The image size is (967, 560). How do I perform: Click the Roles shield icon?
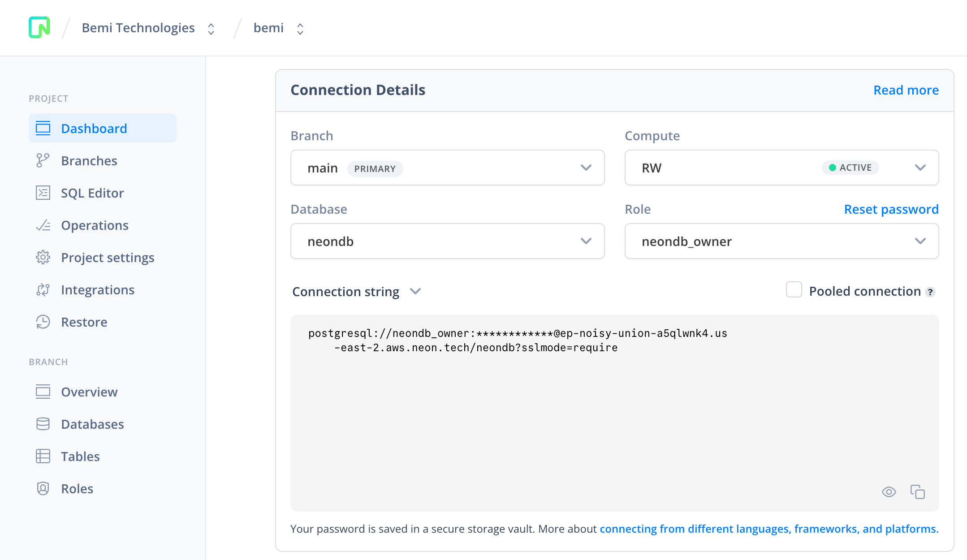(43, 489)
